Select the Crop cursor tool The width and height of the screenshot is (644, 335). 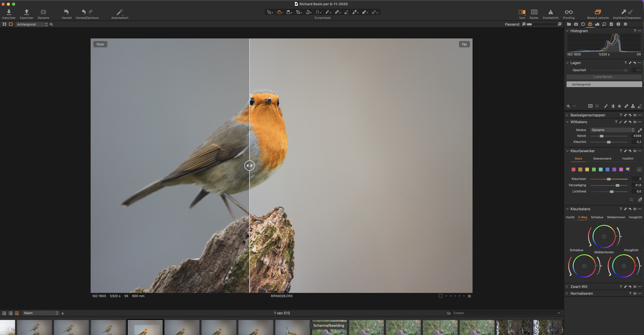[298, 12]
